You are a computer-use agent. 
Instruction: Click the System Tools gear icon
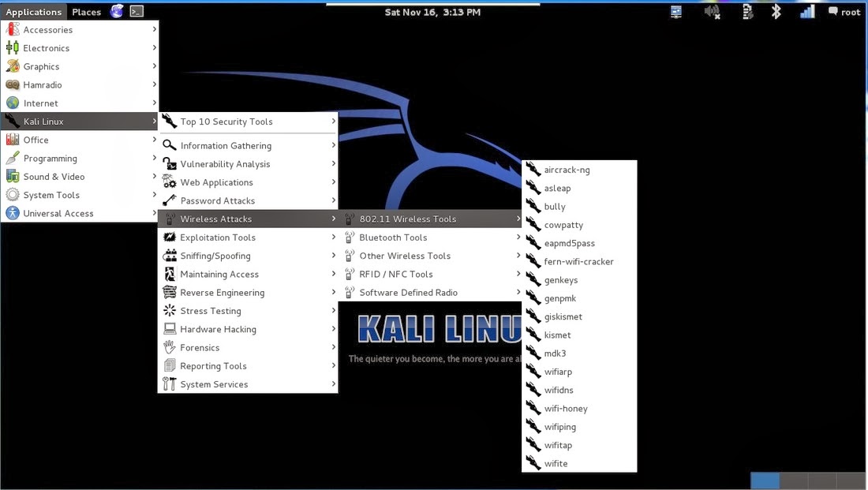tap(12, 195)
